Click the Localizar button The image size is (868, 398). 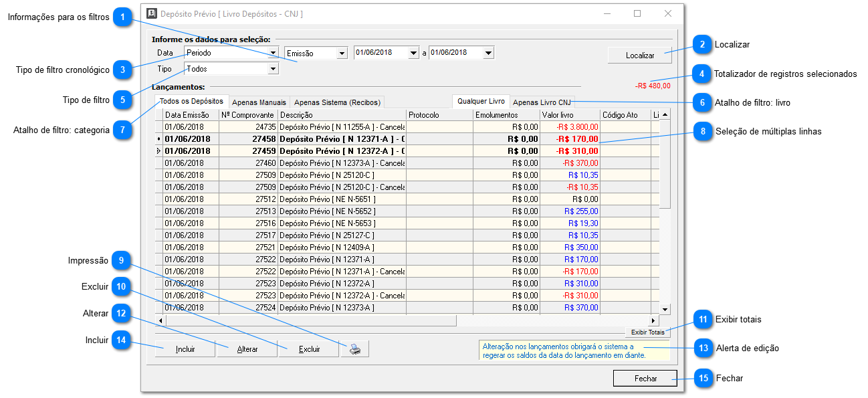640,55
